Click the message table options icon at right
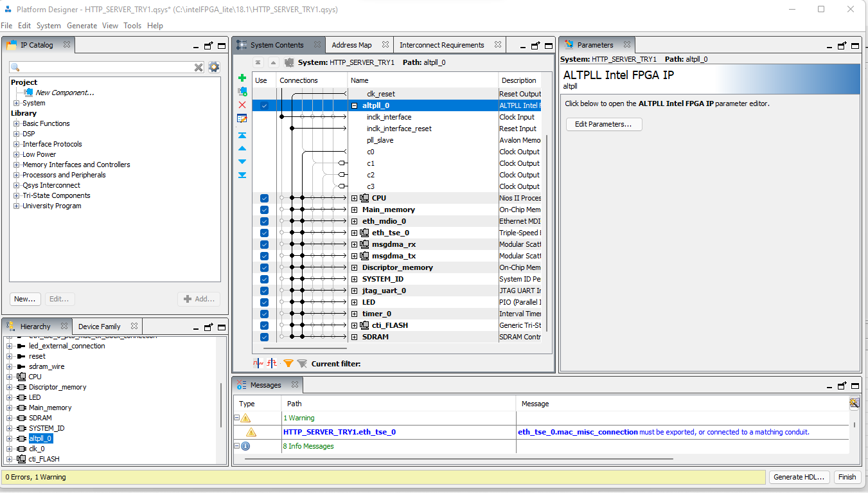The height and width of the screenshot is (493, 868). pyautogui.click(x=855, y=403)
